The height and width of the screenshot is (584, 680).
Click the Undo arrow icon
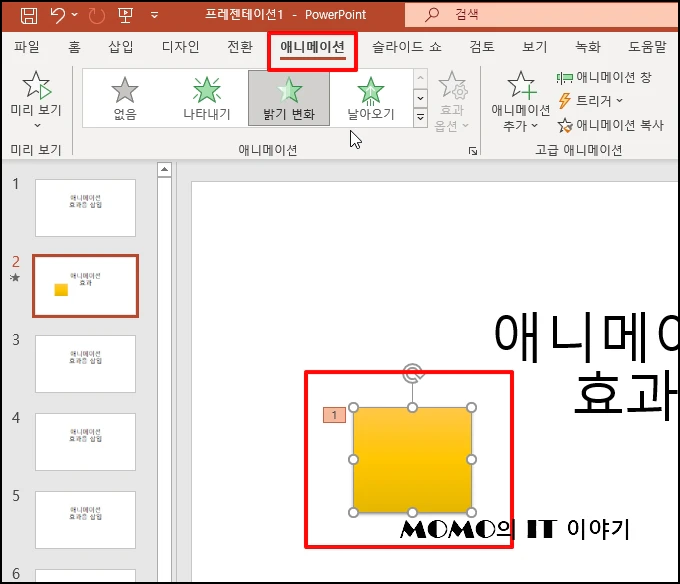(57, 15)
